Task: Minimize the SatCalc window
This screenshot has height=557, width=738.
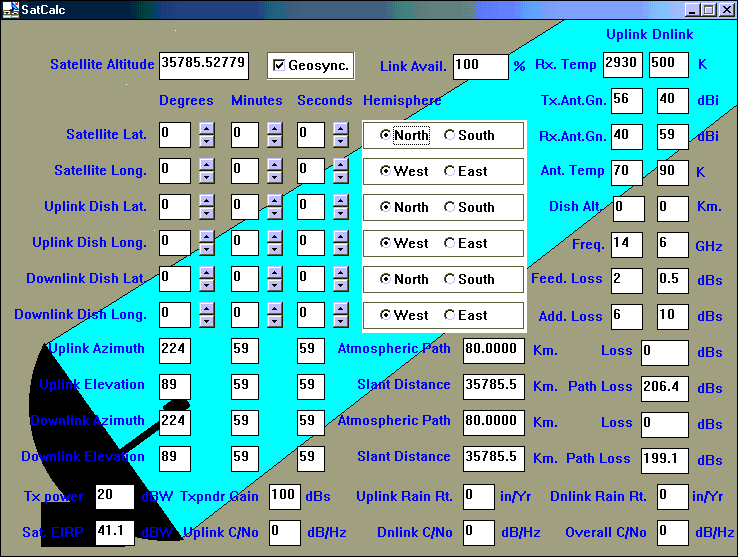Action: pos(691,9)
